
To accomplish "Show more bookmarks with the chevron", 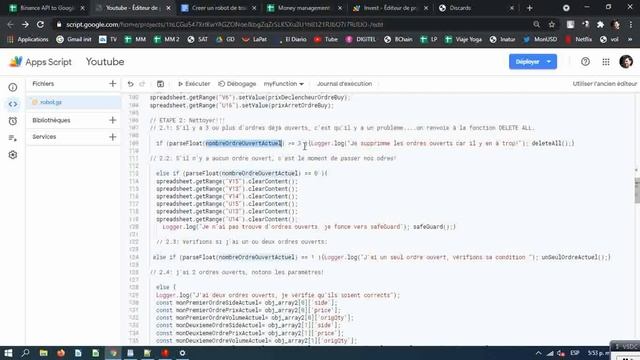I will coord(630,39).
